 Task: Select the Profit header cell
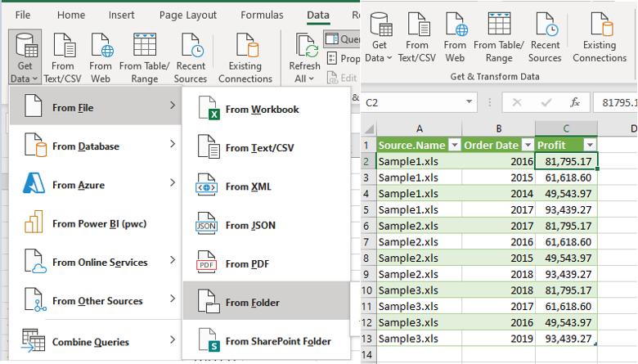[x=566, y=145]
